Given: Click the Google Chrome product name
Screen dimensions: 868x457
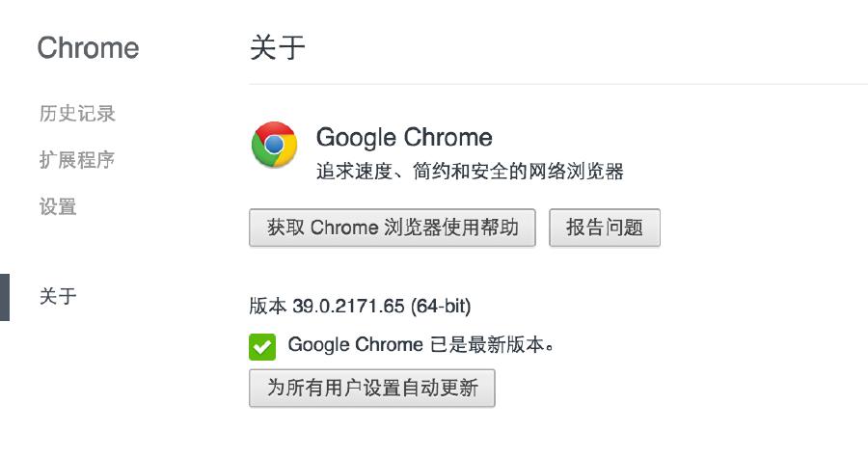Looking at the screenshot, I should [404, 137].
